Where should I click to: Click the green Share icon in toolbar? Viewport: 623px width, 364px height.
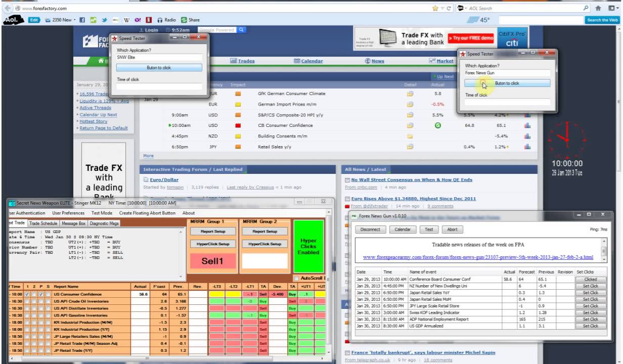click(x=190, y=20)
